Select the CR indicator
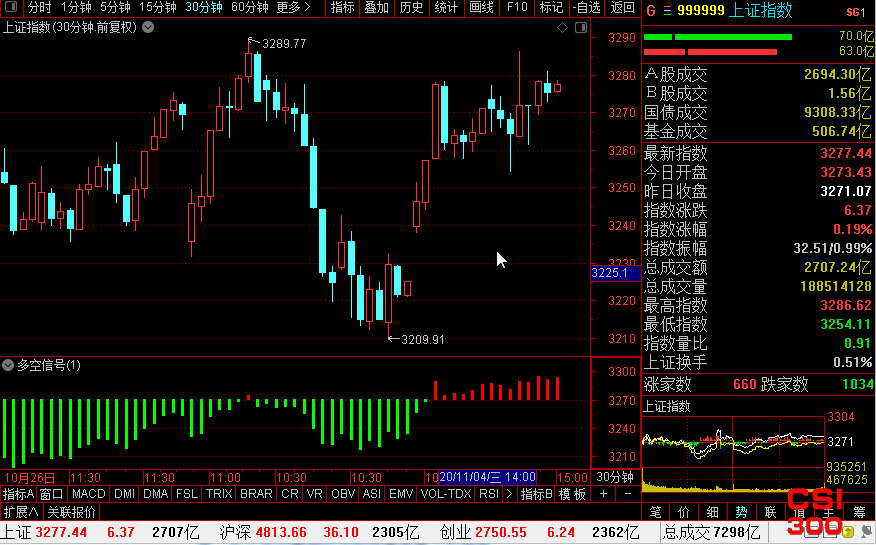 [290, 494]
